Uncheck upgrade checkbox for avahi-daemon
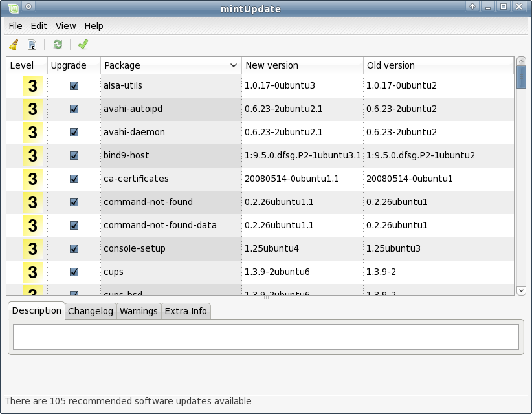 pyautogui.click(x=74, y=132)
